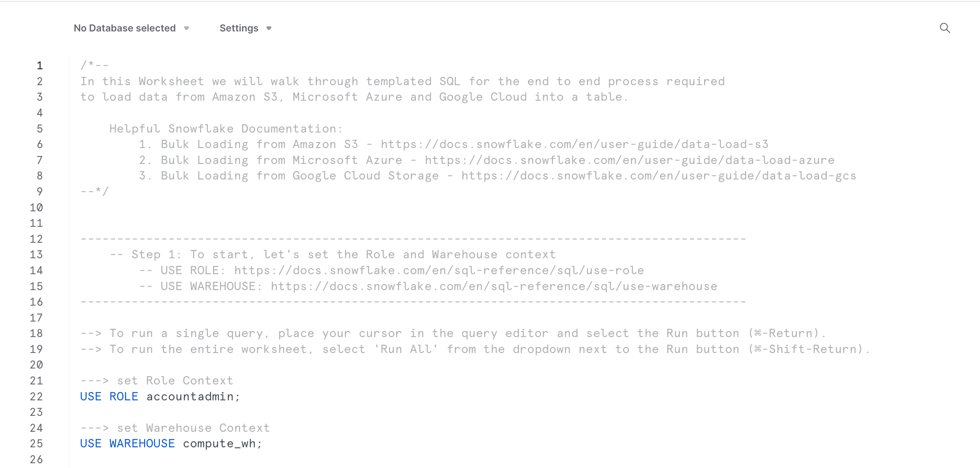Click the word accountadmin in the editor
This screenshot has height=468, width=980.
[x=190, y=397]
